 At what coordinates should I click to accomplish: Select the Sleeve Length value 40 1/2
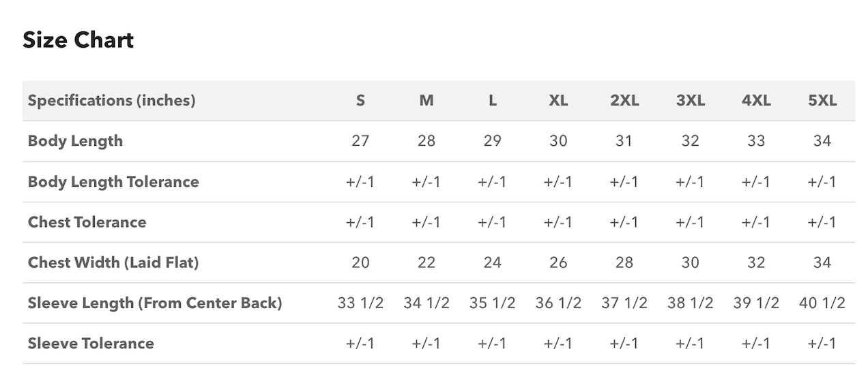coord(822,303)
